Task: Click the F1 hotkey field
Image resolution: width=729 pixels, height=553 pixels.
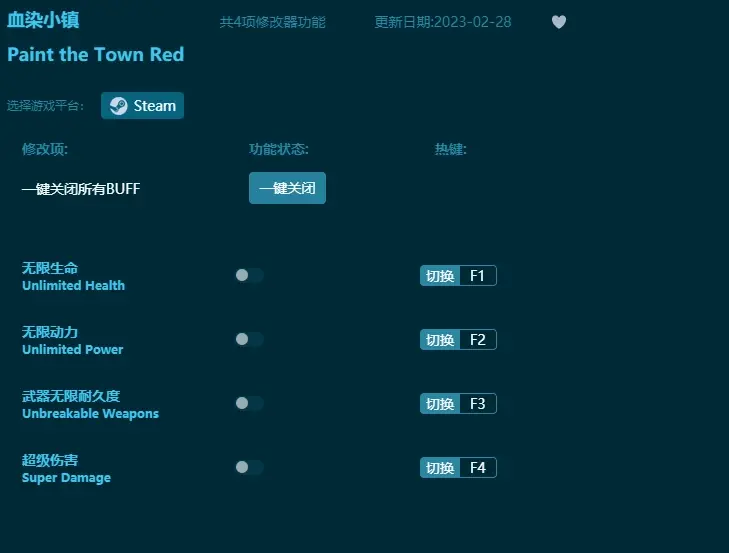Action: [478, 276]
